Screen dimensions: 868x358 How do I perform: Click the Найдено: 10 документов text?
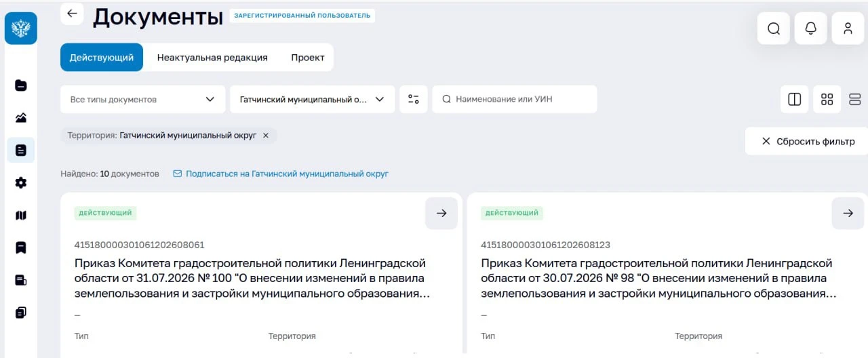click(110, 174)
